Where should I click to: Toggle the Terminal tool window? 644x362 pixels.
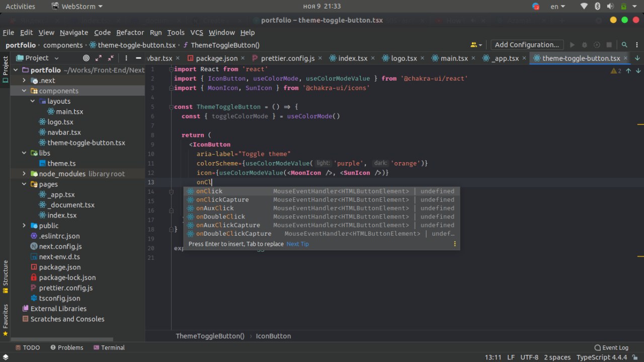pyautogui.click(x=109, y=347)
